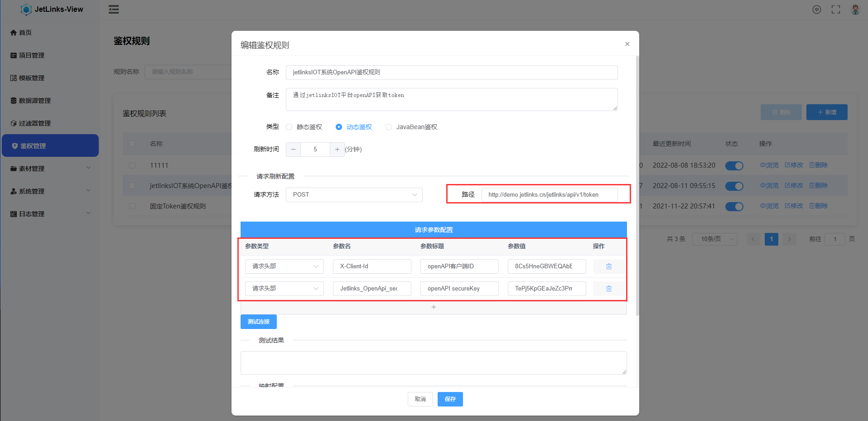Click the 规则名称 search input
The image size is (868, 421).
[188, 72]
